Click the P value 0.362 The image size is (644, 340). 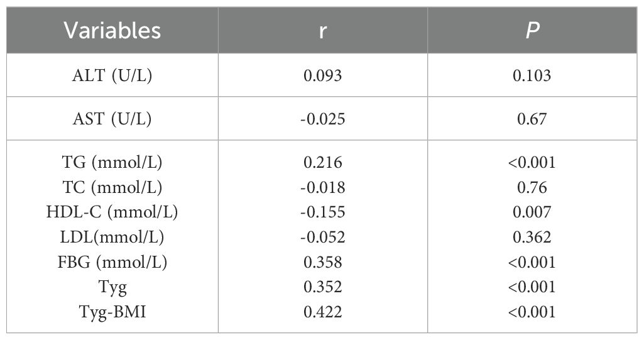point(532,237)
